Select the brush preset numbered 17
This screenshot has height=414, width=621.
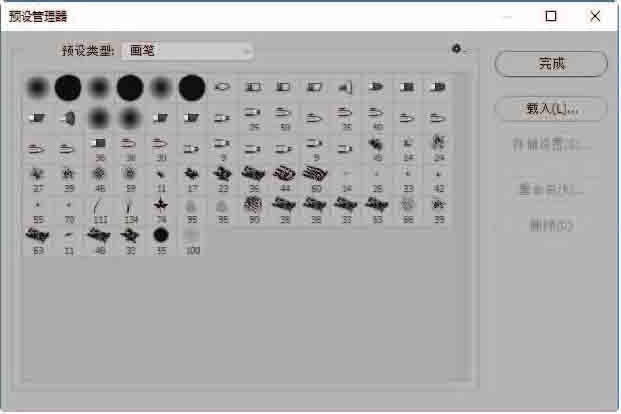click(x=192, y=180)
